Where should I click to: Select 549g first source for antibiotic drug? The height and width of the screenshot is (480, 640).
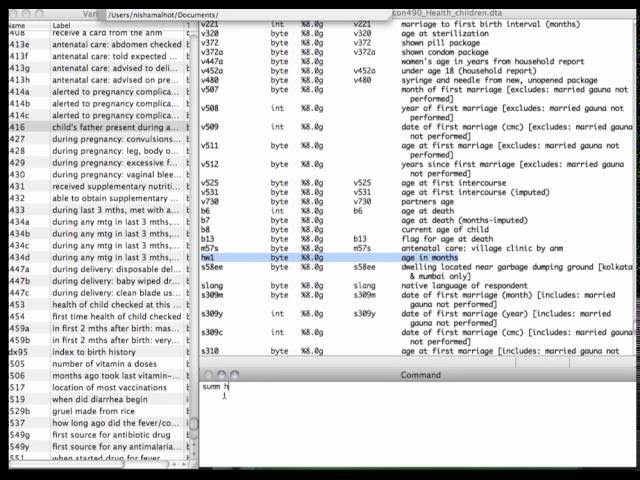click(x=99, y=435)
